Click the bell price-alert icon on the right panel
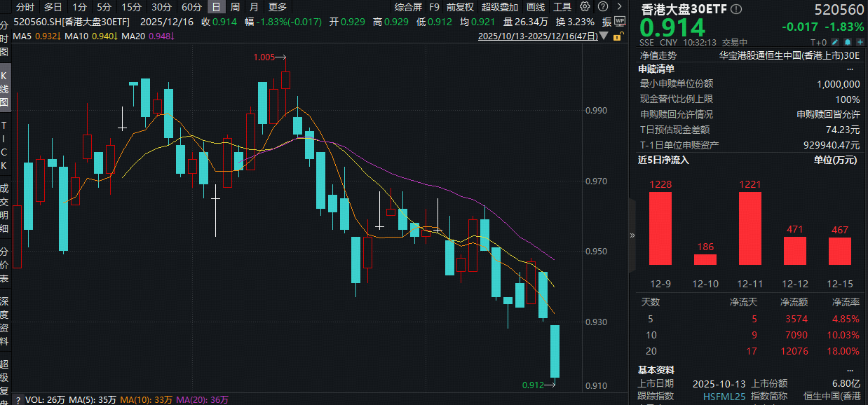Viewport: 868px width, 405px height. (x=847, y=41)
